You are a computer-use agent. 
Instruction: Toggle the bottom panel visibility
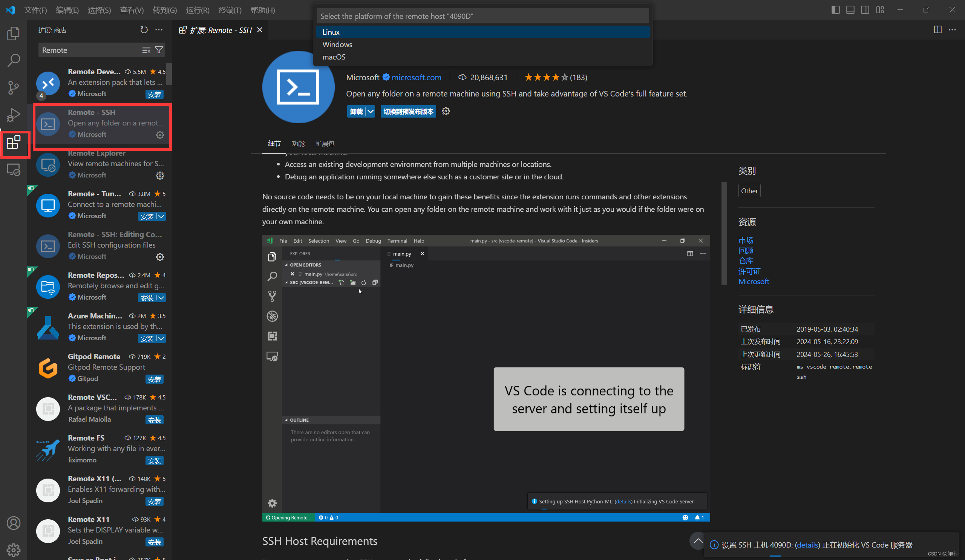pyautogui.click(x=850, y=9)
